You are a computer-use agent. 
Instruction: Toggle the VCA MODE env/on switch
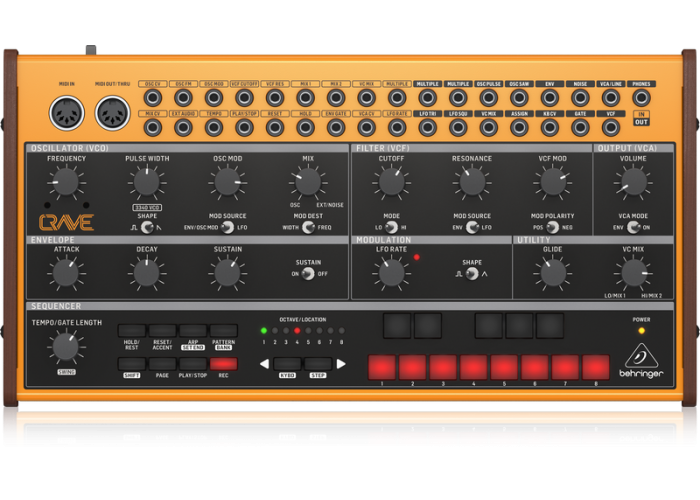pyautogui.click(x=633, y=227)
